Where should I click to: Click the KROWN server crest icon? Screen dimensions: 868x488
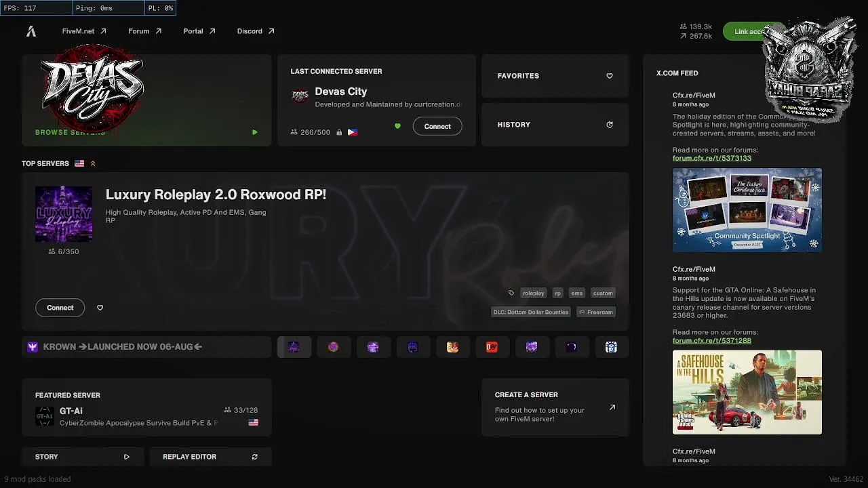coord(33,347)
